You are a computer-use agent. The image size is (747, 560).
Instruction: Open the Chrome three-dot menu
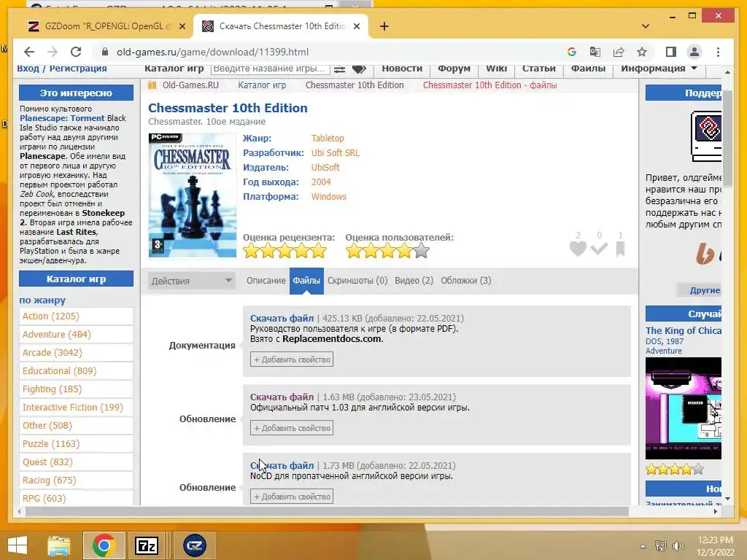[718, 52]
